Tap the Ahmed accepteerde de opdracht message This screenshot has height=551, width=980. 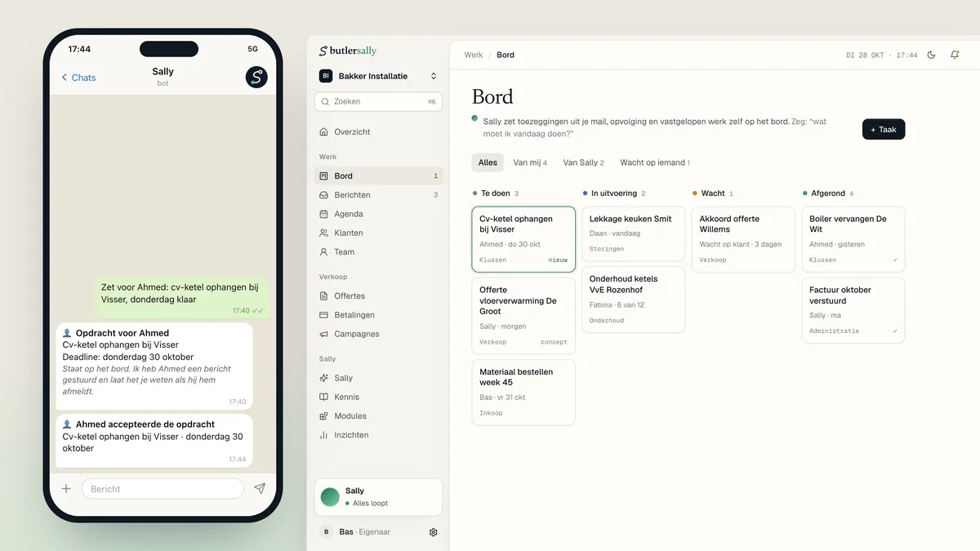click(x=154, y=441)
